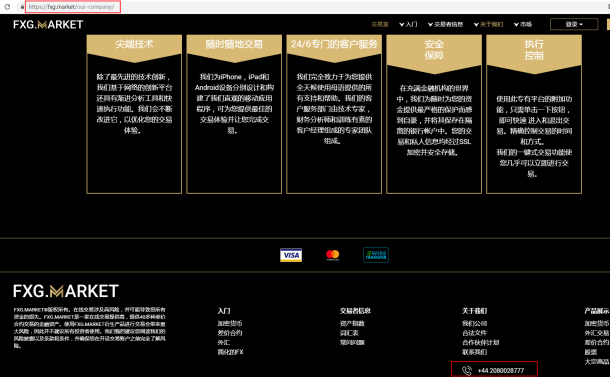Image resolution: width=610 pixels, height=377 pixels.
Task: Open footer 外汇 link under 入门
Action: click(223, 342)
